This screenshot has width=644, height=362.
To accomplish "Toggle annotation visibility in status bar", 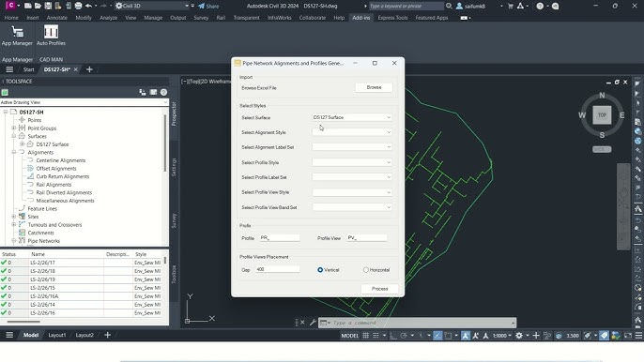I will (x=466, y=336).
